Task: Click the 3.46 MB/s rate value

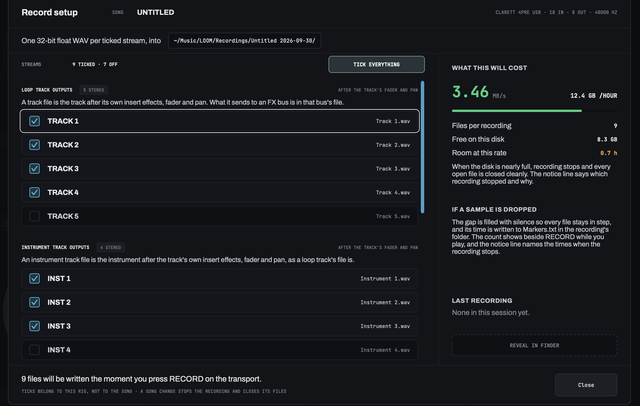Action: [x=479, y=92]
